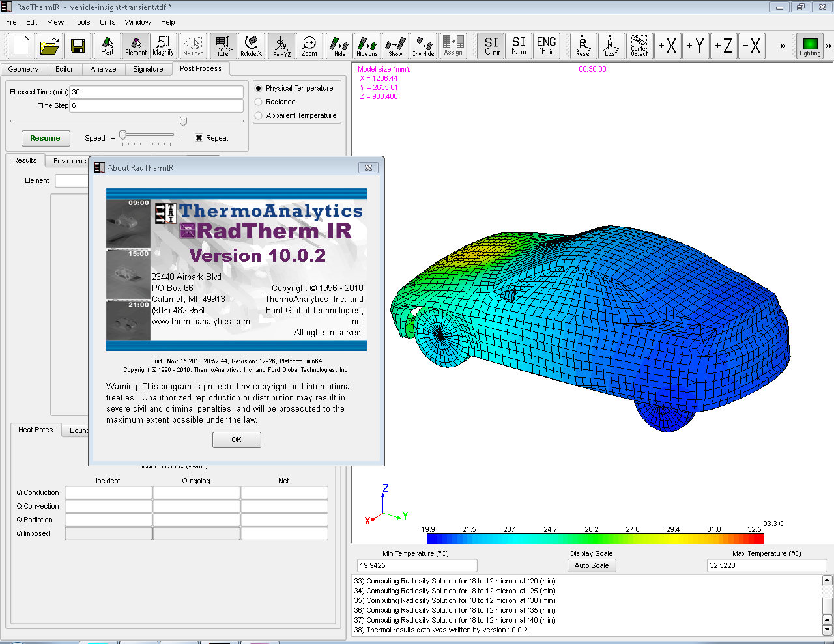Select Physical Temperature radio button
This screenshot has width=834, height=644.
tap(259, 88)
